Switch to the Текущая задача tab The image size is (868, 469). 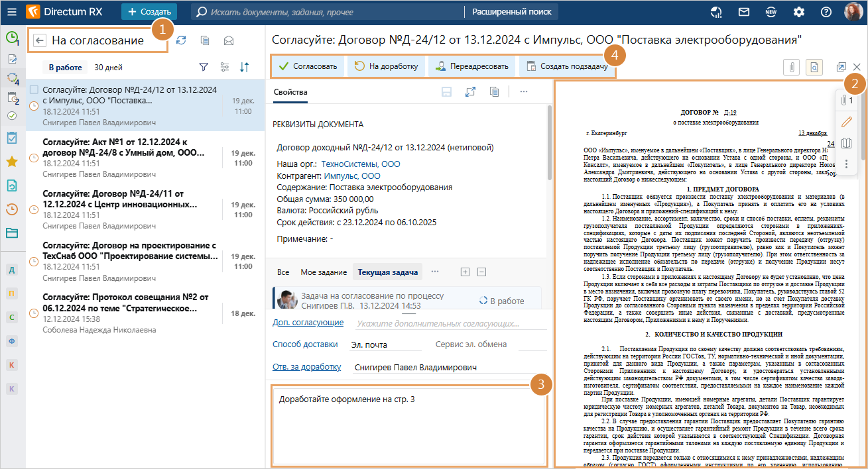coord(388,272)
